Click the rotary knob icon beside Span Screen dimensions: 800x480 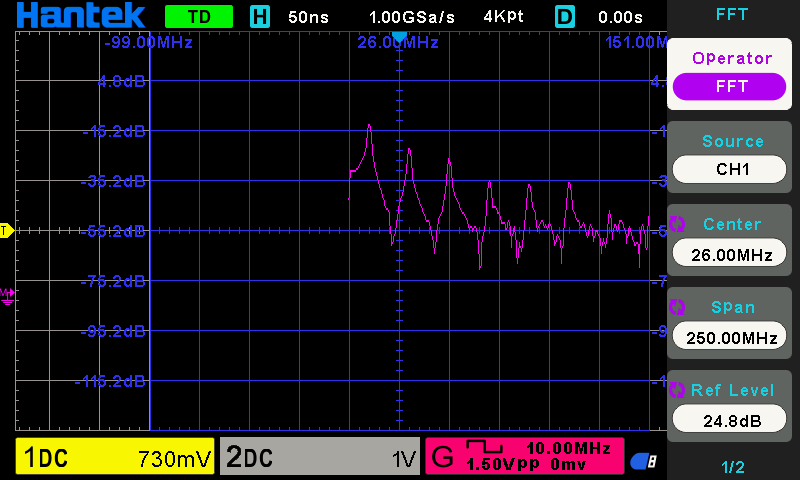coord(675,306)
